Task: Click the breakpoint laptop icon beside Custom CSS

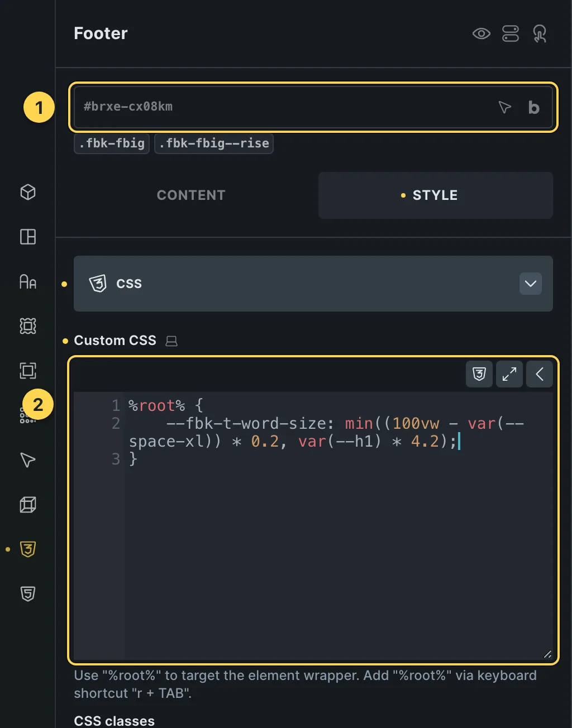Action: [x=171, y=341]
